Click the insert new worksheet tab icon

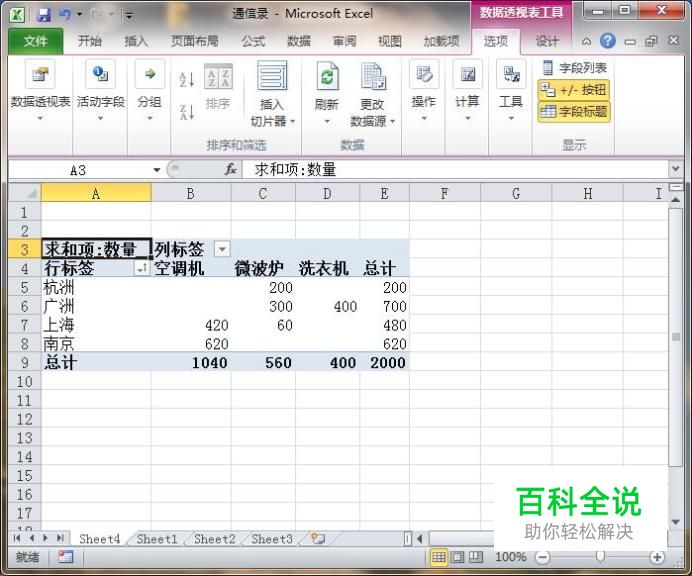coord(318,538)
